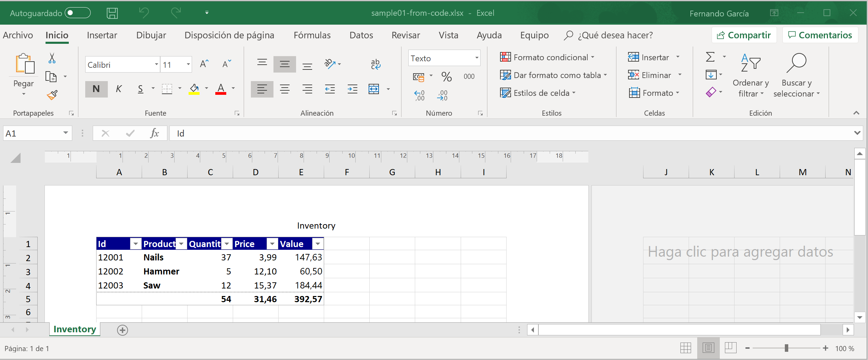The image size is (868, 360).
Task: Click the Cut scissors icon
Action: (x=52, y=58)
